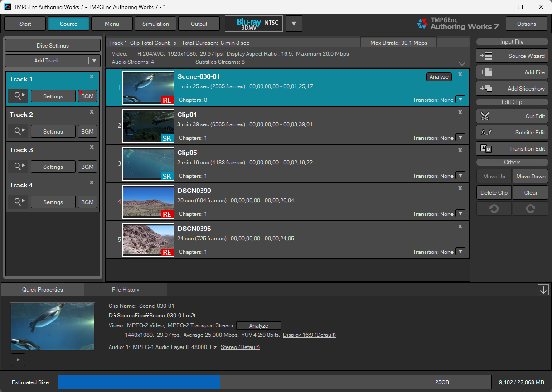Screen dimensions: 552x392
Task: Switch to the Simulation stage
Action: 155,24
